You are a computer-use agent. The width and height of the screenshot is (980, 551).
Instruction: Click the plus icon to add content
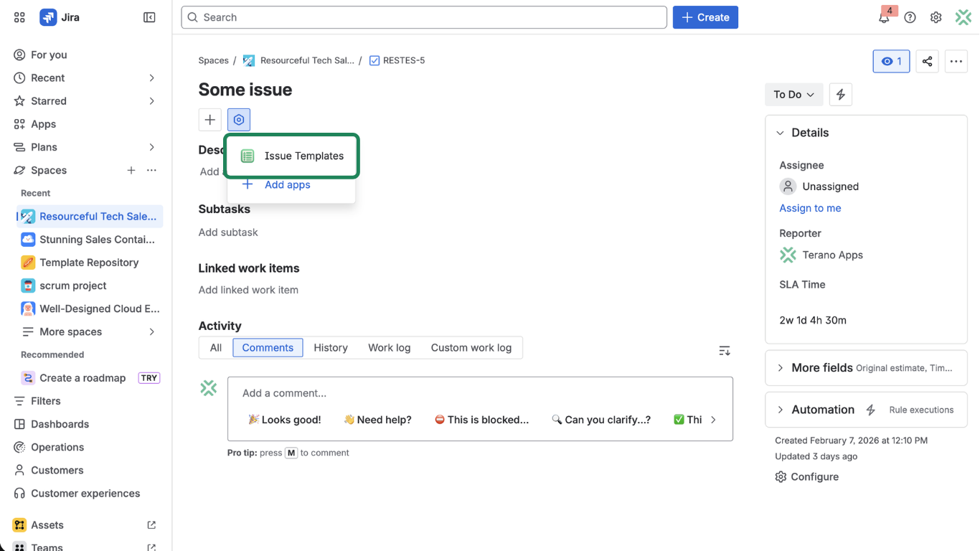[x=209, y=120]
